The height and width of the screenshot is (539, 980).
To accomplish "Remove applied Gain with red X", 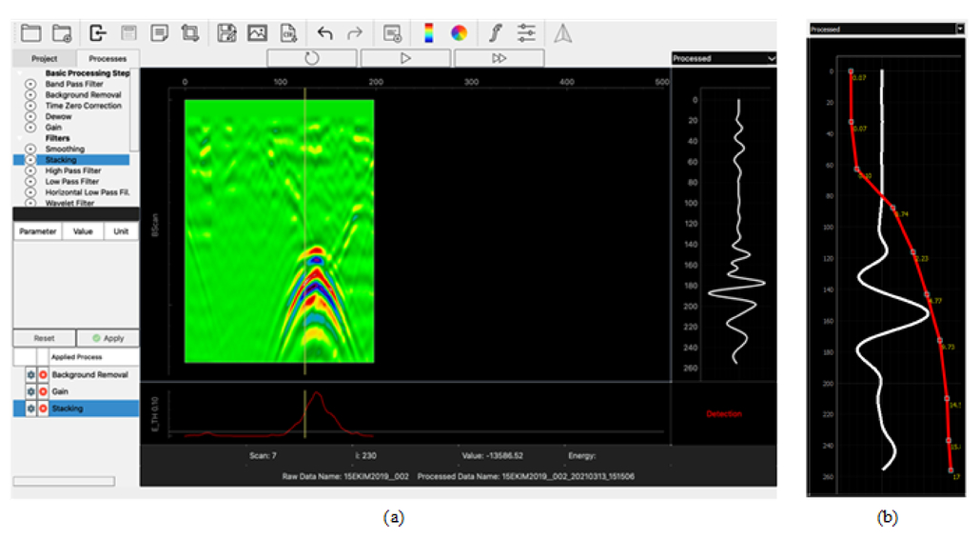I will click(x=43, y=391).
